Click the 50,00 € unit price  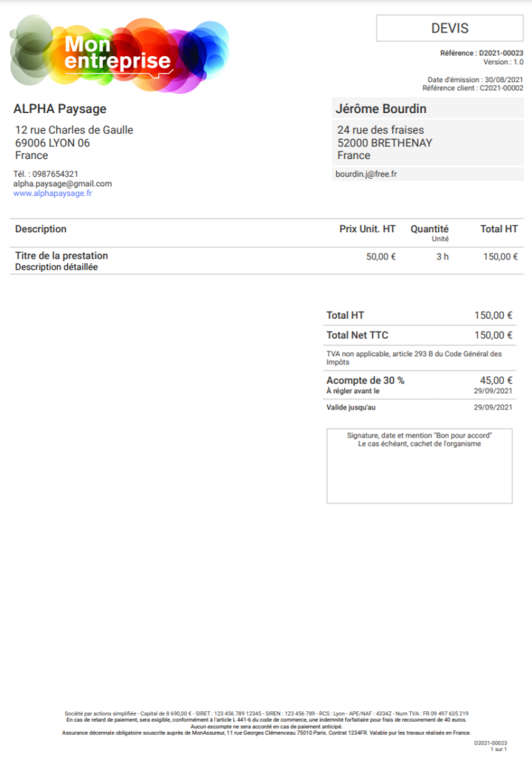click(381, 257)
